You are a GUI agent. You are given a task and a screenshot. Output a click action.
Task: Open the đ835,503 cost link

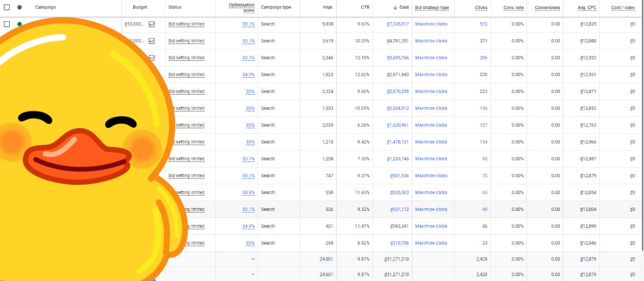[399, 192]
